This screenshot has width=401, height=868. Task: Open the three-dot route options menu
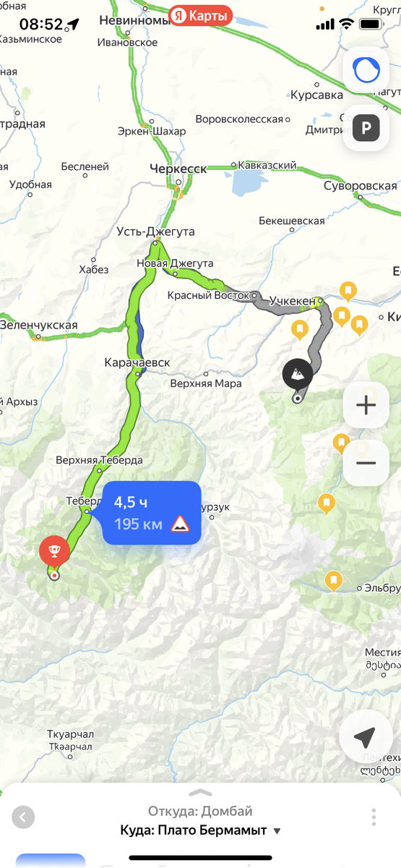pyautogui.click(x=374, y=817)
